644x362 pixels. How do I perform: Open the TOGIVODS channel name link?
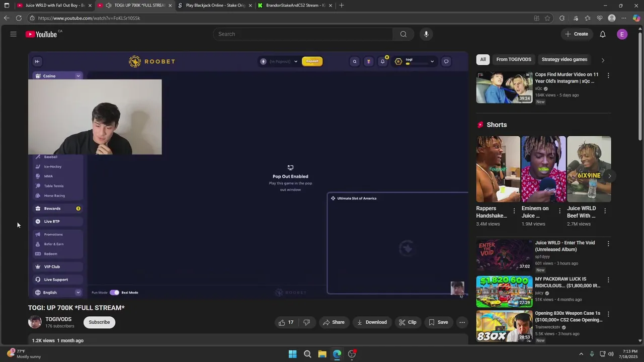58,319
